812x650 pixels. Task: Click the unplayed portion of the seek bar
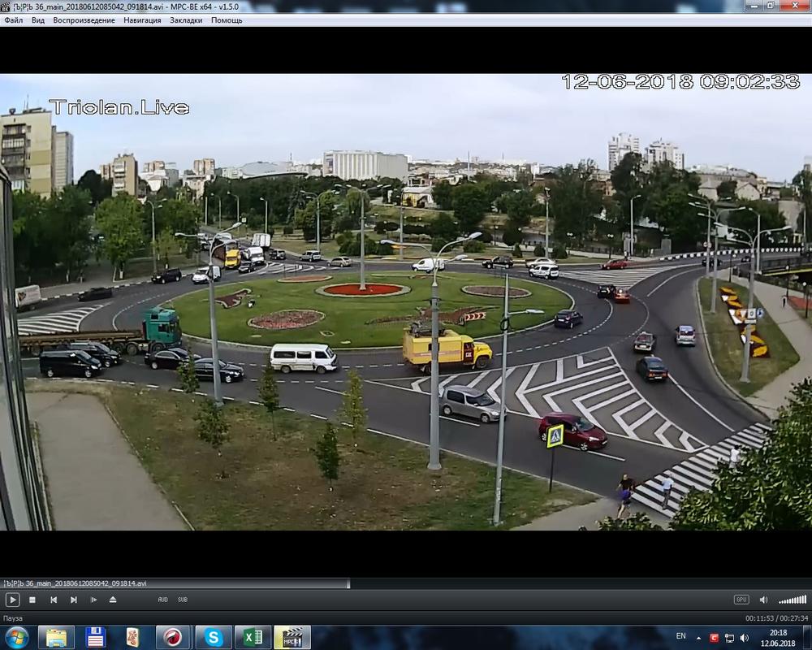pos(580,583)
